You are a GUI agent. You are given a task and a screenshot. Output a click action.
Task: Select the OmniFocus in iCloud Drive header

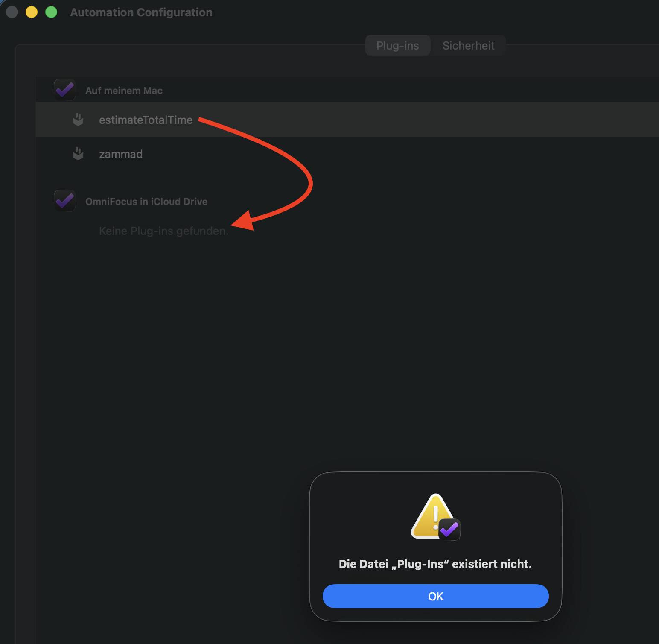tap(146, 202)
